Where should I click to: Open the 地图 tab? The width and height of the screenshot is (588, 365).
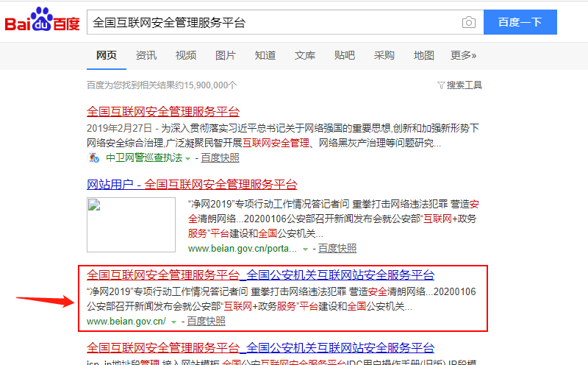pyautogui.click(x=424, y=56)
